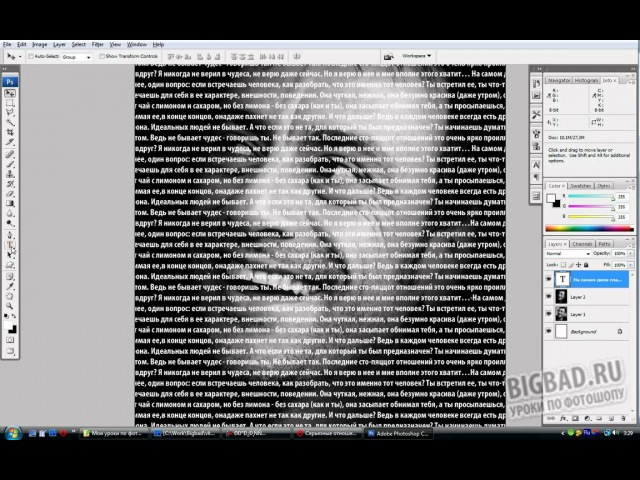
Task: Select the Move tool in the toolbox
Action: tap(10, 93)
